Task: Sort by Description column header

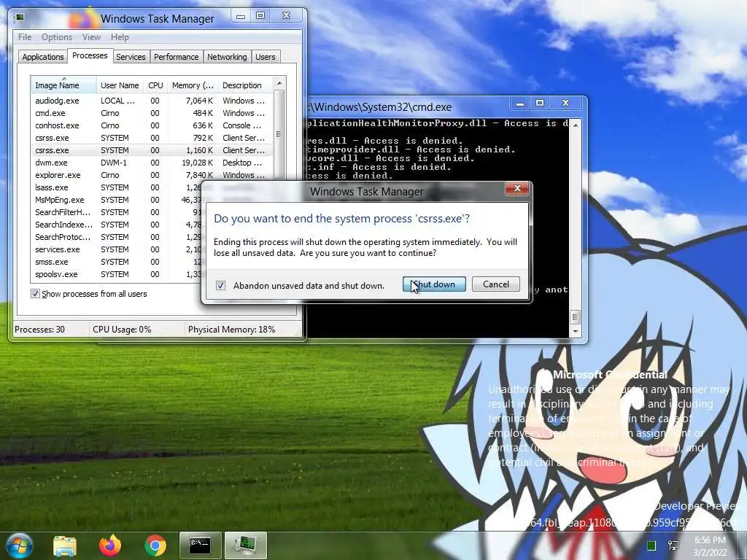Action: (245, 85)
